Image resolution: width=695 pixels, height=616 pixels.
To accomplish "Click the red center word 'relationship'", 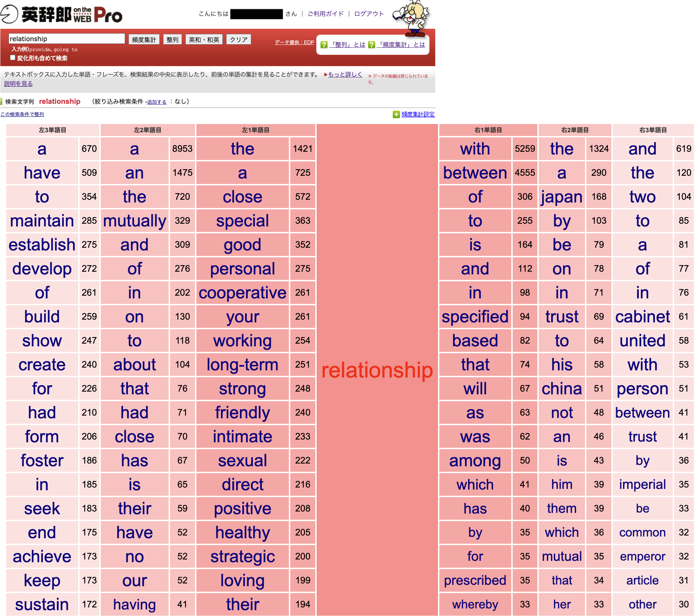I will click(x=377, y=371).
